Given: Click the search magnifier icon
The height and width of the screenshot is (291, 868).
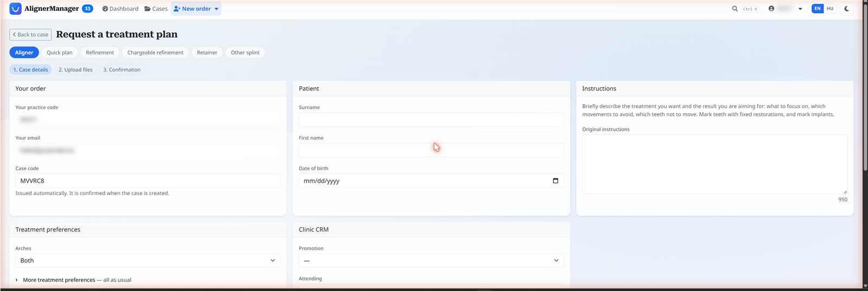Looking at the screenshot, I should click(735, 9).
